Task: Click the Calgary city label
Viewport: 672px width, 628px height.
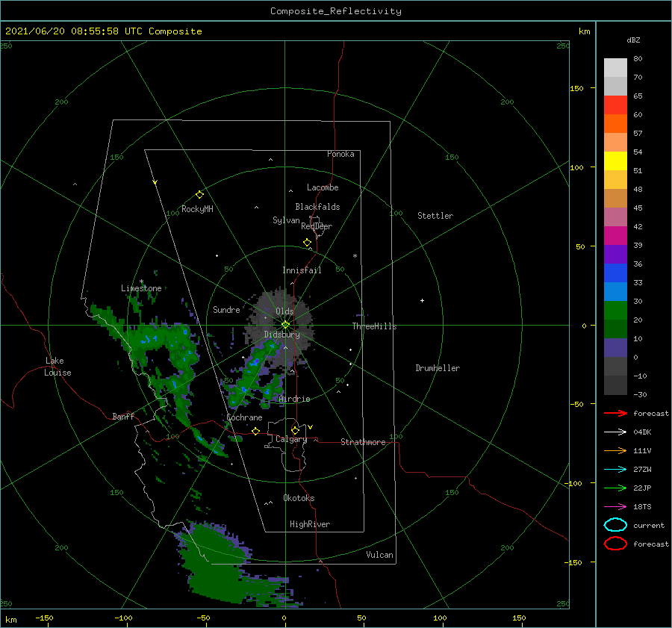Action: pyautogui.click(x=291, y=439)
